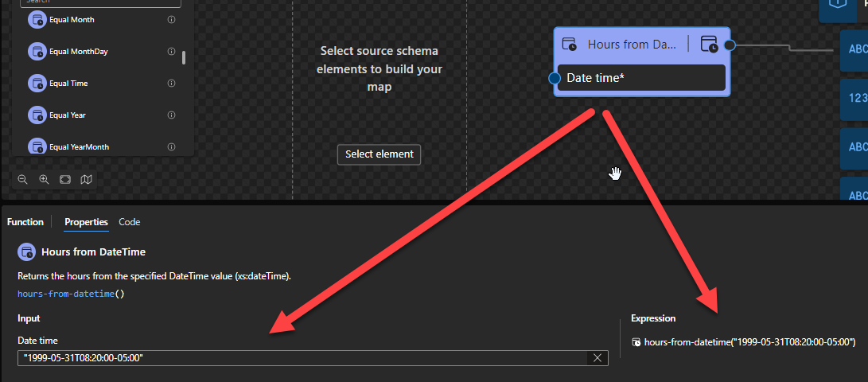Choose Equal YearMonth from function list

tap(79, 147)
